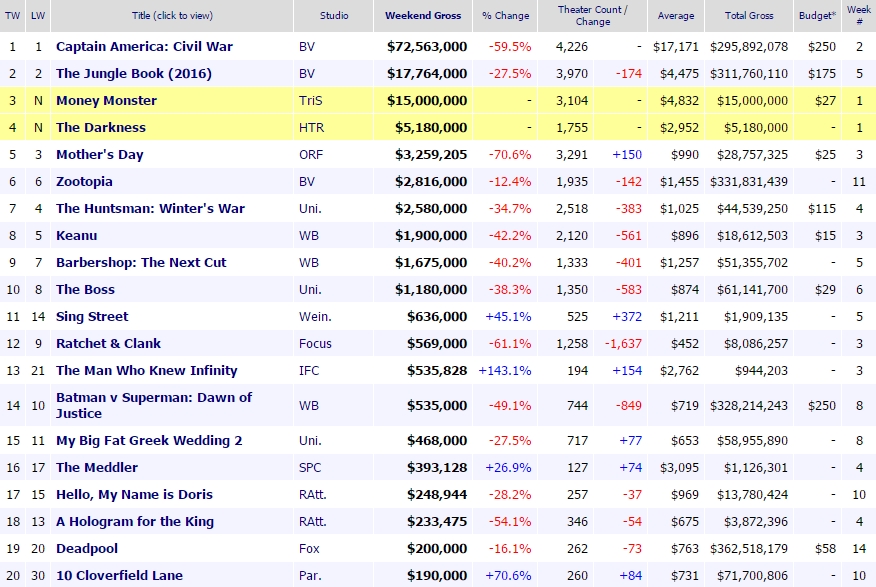The image size is (876, 587).
Task: Sort by Theater Count / Change header
Action: [x=592, y=16]
